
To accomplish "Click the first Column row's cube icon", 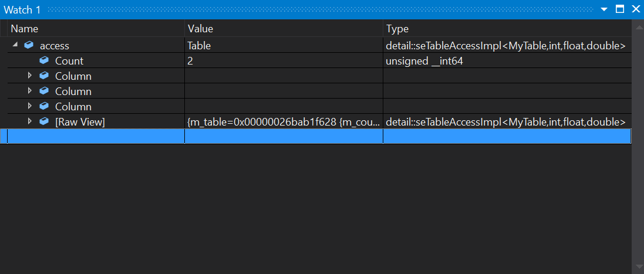I will pos(44,76).
